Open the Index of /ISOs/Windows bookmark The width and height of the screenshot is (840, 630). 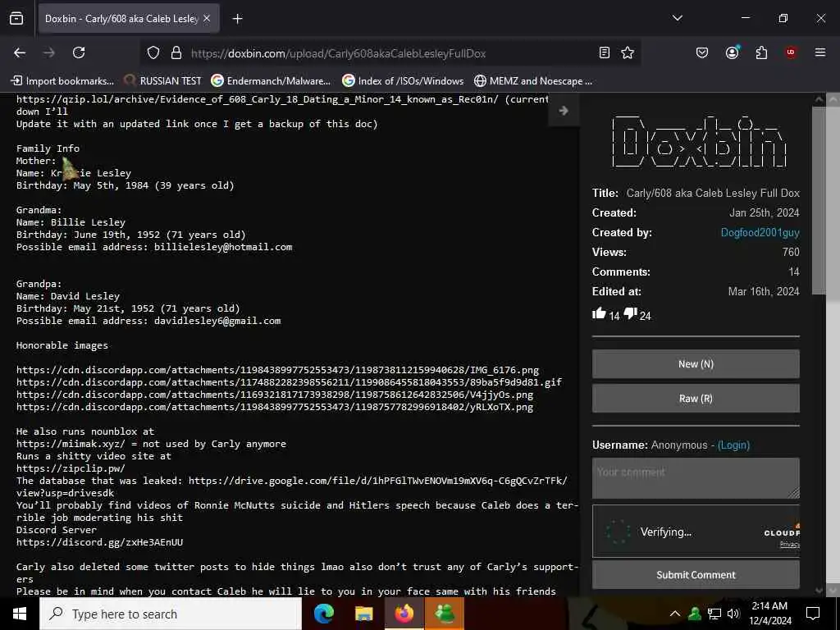click(x=402, y=81)
